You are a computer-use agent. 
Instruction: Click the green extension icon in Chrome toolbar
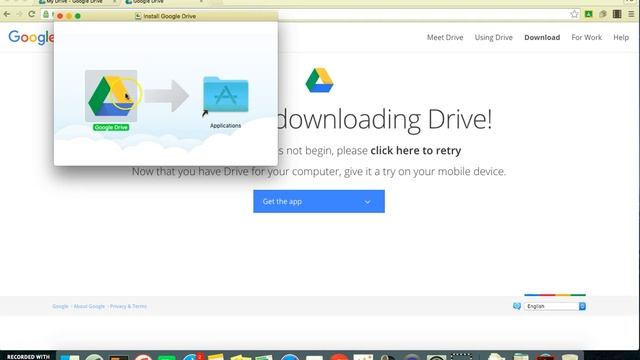[x=589, y=14]
